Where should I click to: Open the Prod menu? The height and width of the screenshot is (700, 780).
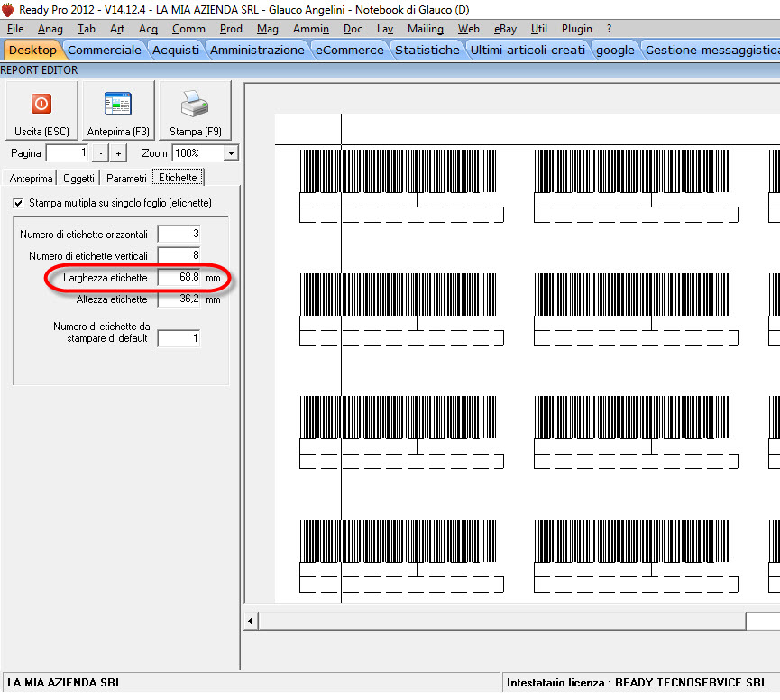pyautogui.click(x=231, y=29)
